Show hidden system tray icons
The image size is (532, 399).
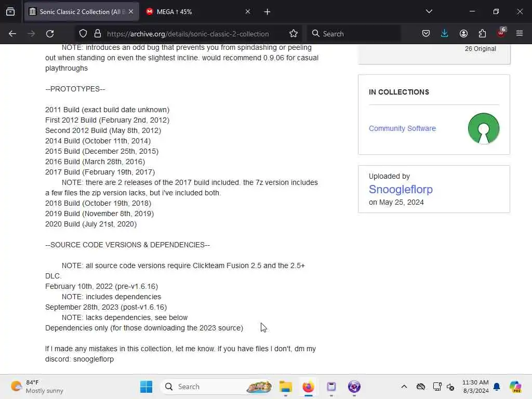click(404, 387)
